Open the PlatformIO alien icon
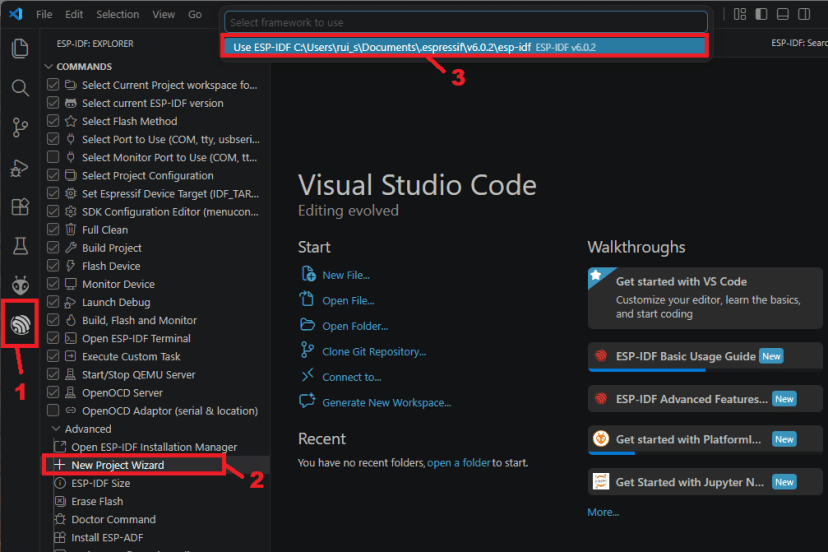 pyautogui.click(x=20, y=286)
